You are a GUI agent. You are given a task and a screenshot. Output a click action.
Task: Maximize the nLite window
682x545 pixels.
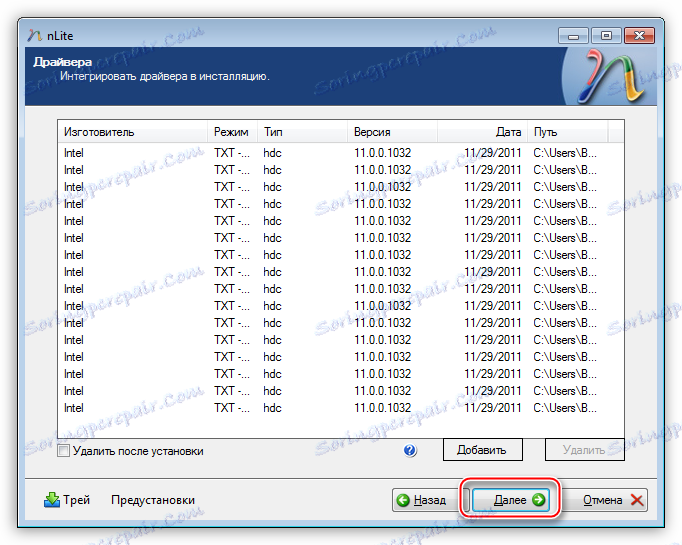coord(606,36)
